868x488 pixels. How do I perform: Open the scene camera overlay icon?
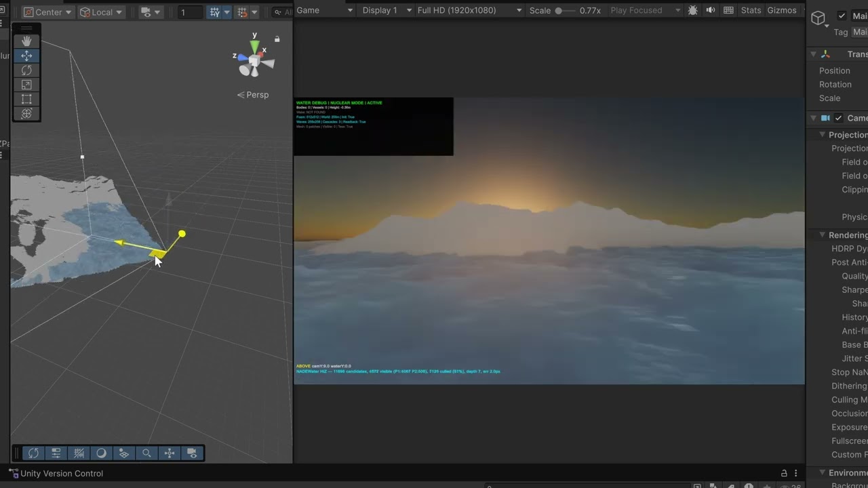pyautogui.click(x=192, y=453)
